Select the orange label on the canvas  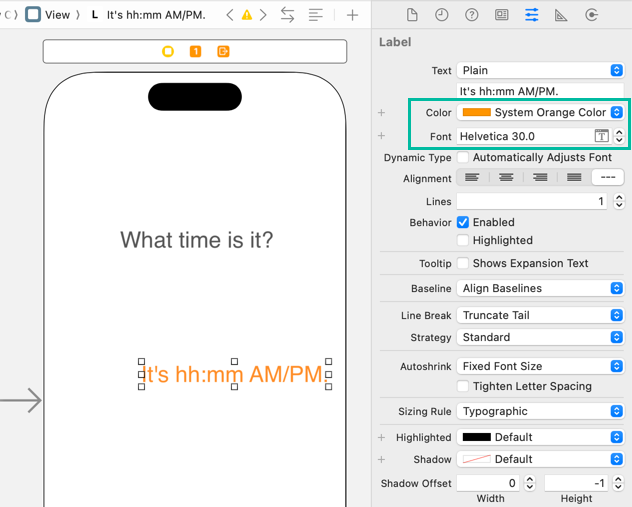pyautogui.click(x=235, y=375)
